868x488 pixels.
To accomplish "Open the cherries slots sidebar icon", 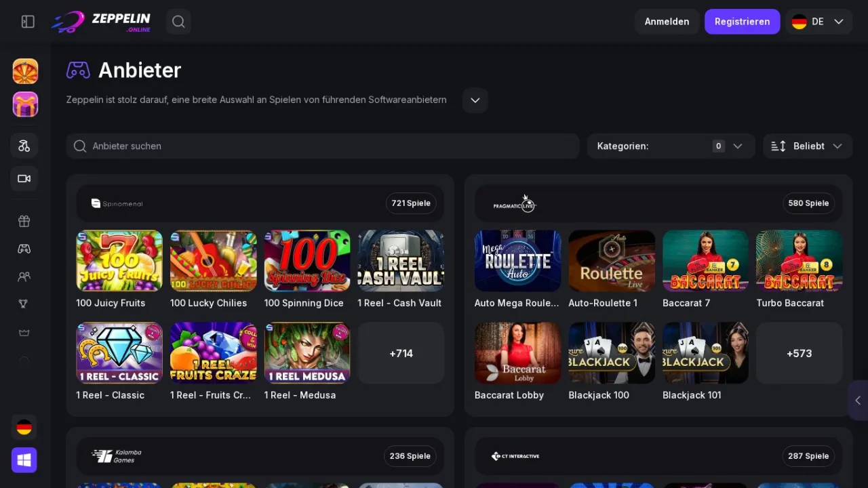I will (24, 146).
